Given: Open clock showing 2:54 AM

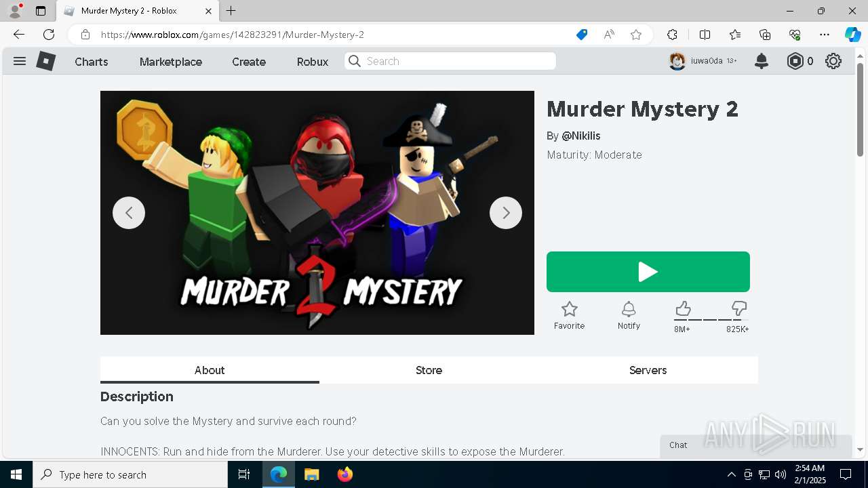Looking at the screenshot, I should [x=810, y=474].
